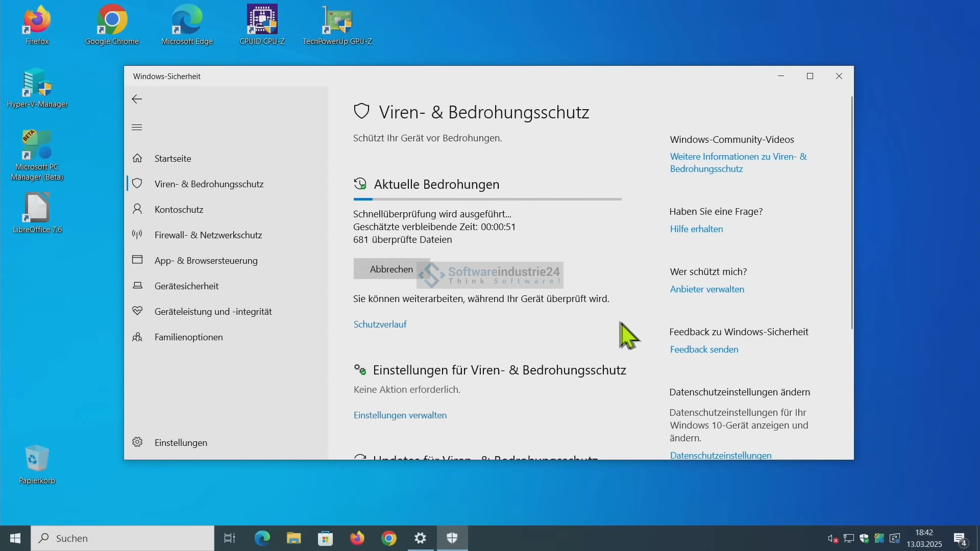This screenshot has height=551, width=980.
Task: Click the Gerätesicherheit laptop icon
Action: (137, 286)
